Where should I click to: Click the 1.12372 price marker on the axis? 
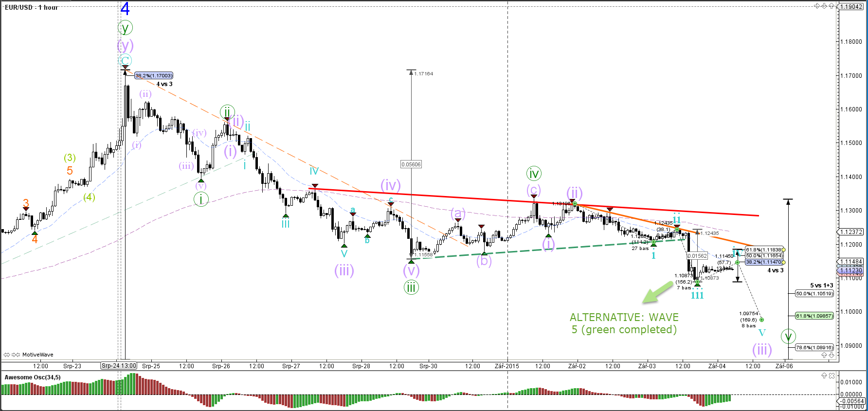pos(851,232)
